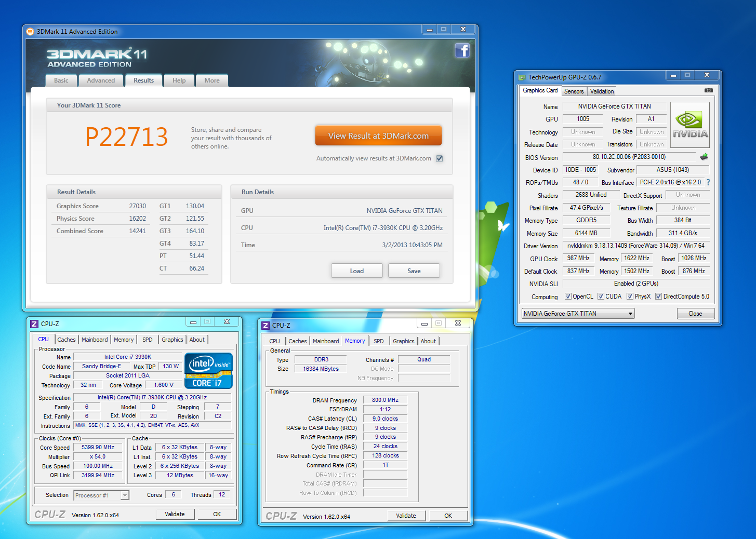
Task: Switch to the Sensors tab in GPU-Z
Action: [574, 91]
